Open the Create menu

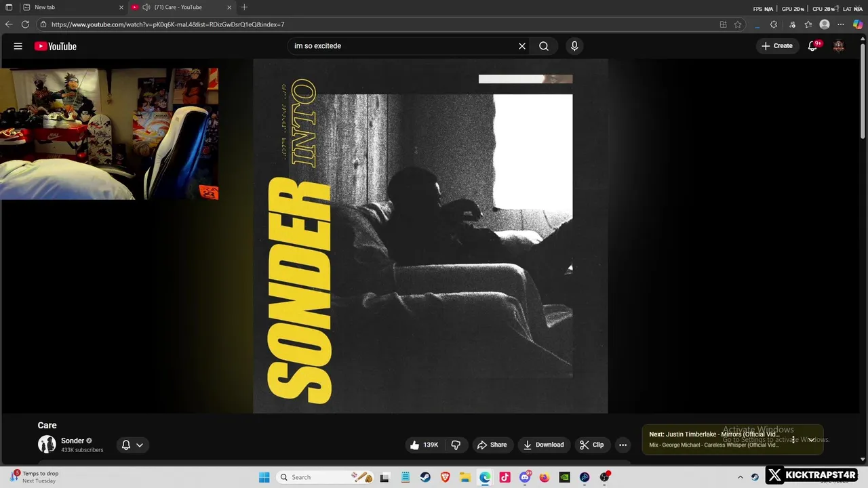[x=777, y=46]
